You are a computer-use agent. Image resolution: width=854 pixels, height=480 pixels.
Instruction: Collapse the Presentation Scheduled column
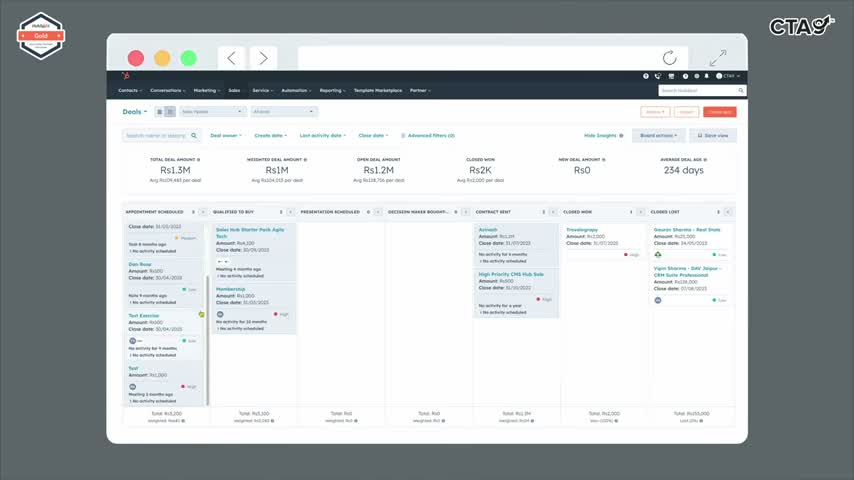click(378, 212)
